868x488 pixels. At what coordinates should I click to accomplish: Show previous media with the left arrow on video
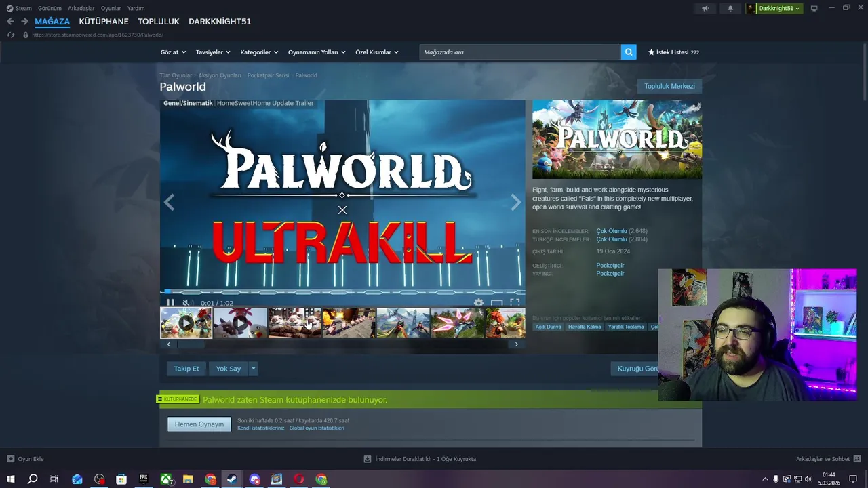pyautogui.click(x=169, y=202)
